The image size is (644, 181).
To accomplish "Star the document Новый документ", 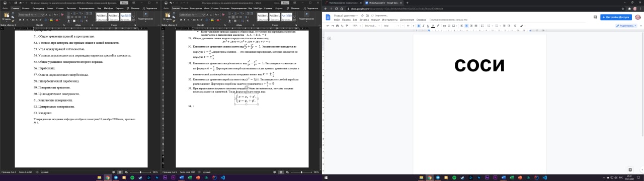I will click(362, 15).
